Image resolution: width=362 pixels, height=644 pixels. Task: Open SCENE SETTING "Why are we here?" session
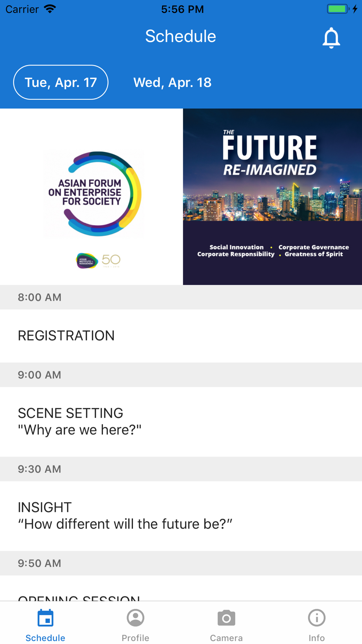point(181,422)
